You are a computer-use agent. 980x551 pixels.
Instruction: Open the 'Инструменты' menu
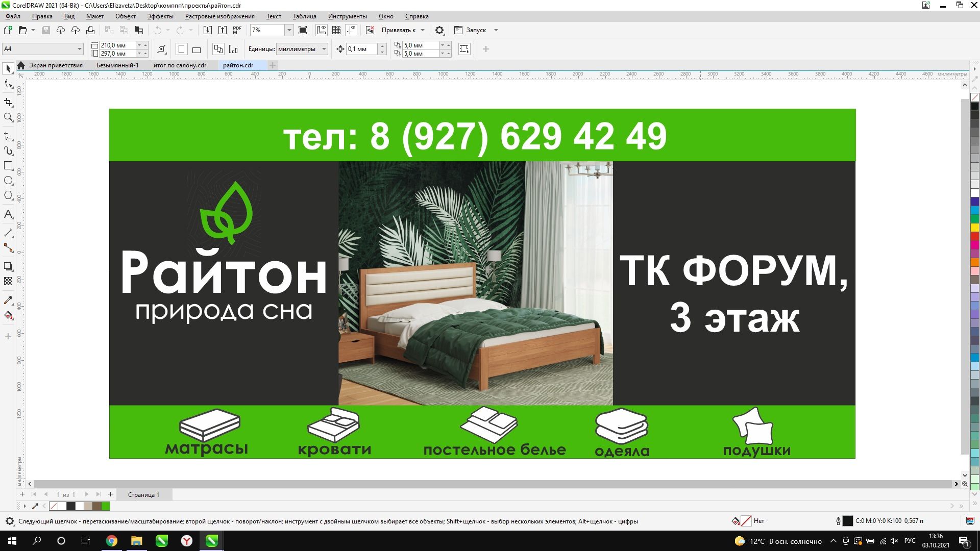click(347, 16)
